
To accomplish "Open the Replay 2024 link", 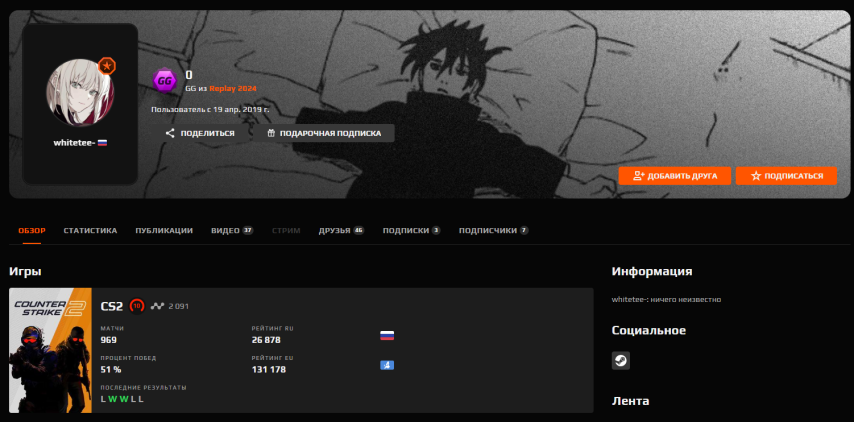I will pyautogui.click(x=233, y=88).
